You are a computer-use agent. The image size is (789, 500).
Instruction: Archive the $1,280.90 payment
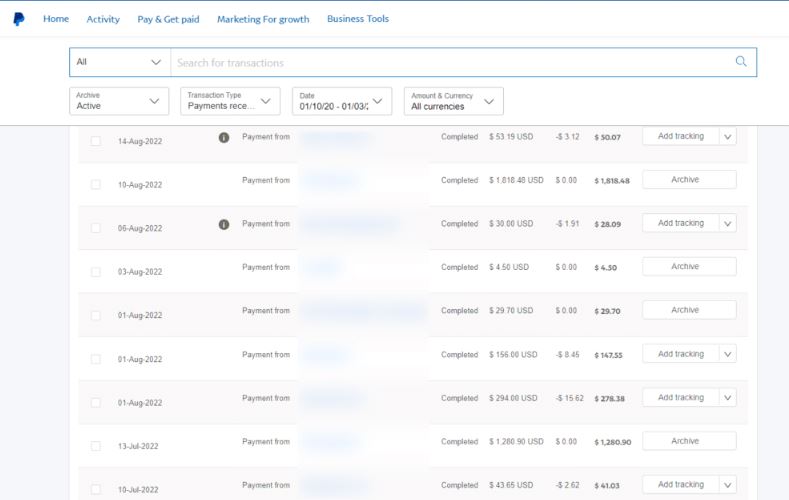(x=689, y=441)
